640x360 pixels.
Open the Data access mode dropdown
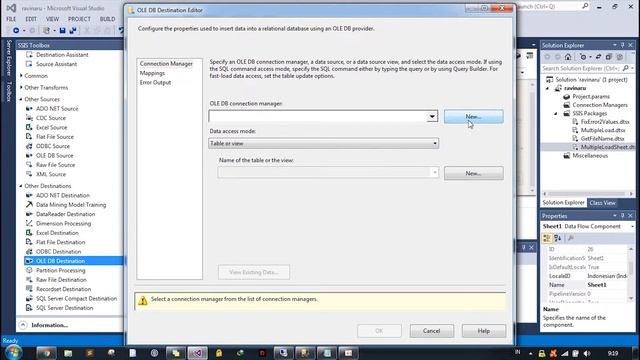tap(435, 143)
